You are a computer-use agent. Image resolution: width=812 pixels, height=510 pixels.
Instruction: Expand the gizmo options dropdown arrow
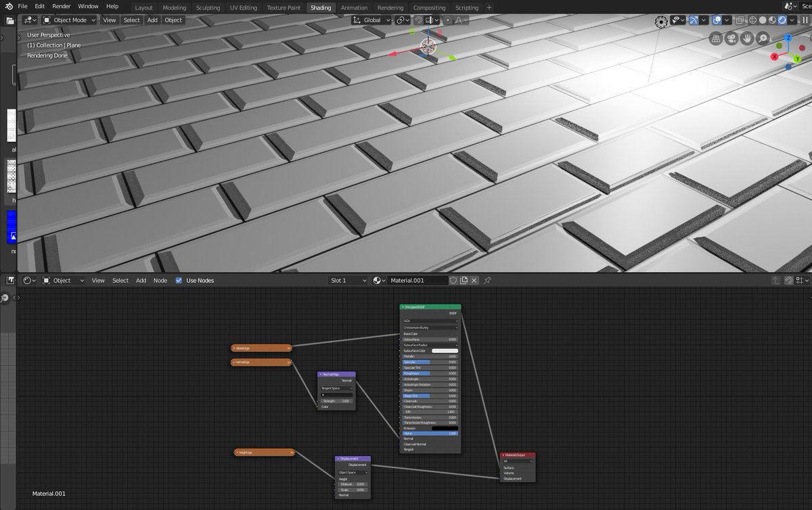(703, 20)
